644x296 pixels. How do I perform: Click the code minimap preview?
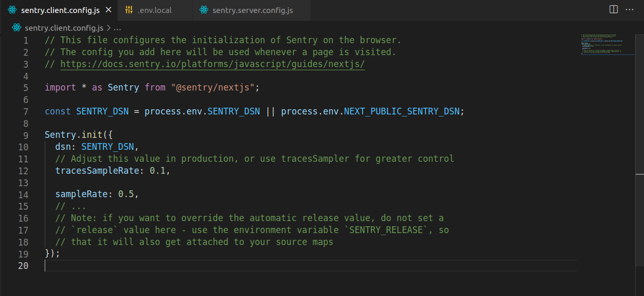pos(607,44)
